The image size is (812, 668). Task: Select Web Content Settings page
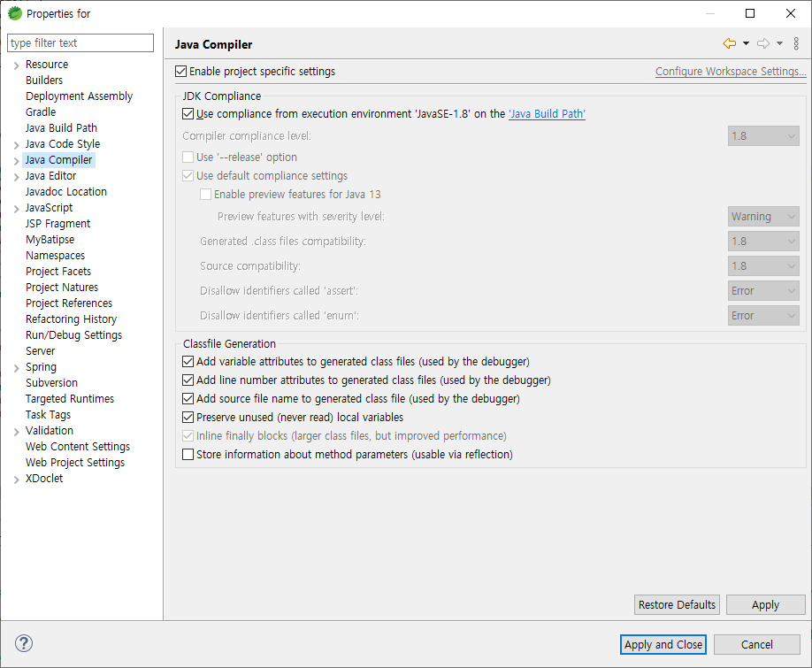coord(78,447)
